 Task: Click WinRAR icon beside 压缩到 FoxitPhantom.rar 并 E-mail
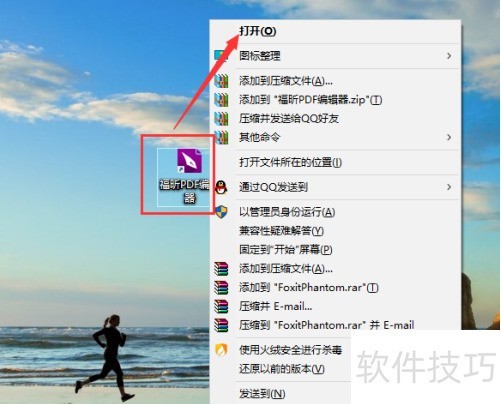[221, 325]
